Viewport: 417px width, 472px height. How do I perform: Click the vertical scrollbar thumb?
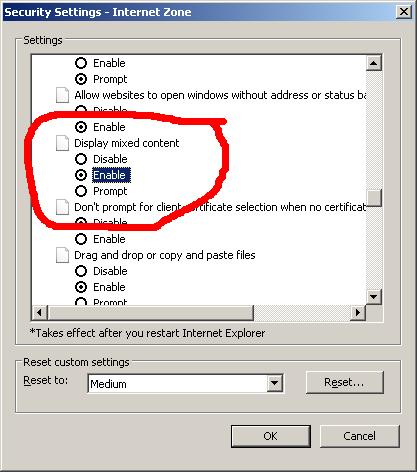coord(374,198)
